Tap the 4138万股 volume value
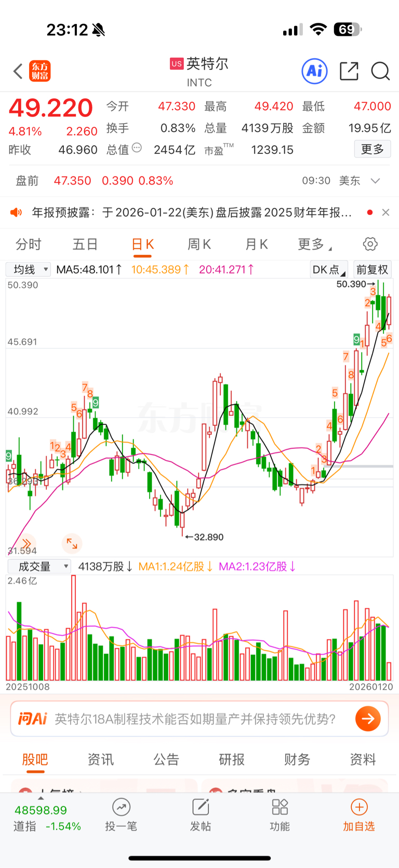This screenshot has width=399, height=868. pyautogui.click(x=105, y=566)
